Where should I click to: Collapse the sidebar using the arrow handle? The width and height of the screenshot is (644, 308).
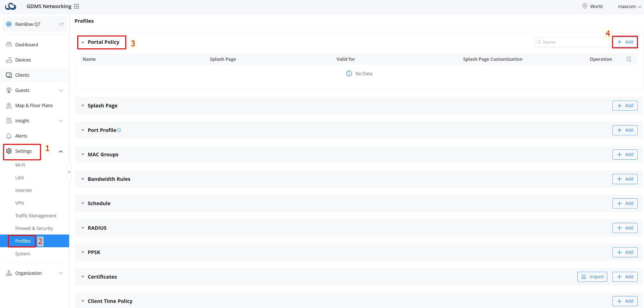point(69,172)
